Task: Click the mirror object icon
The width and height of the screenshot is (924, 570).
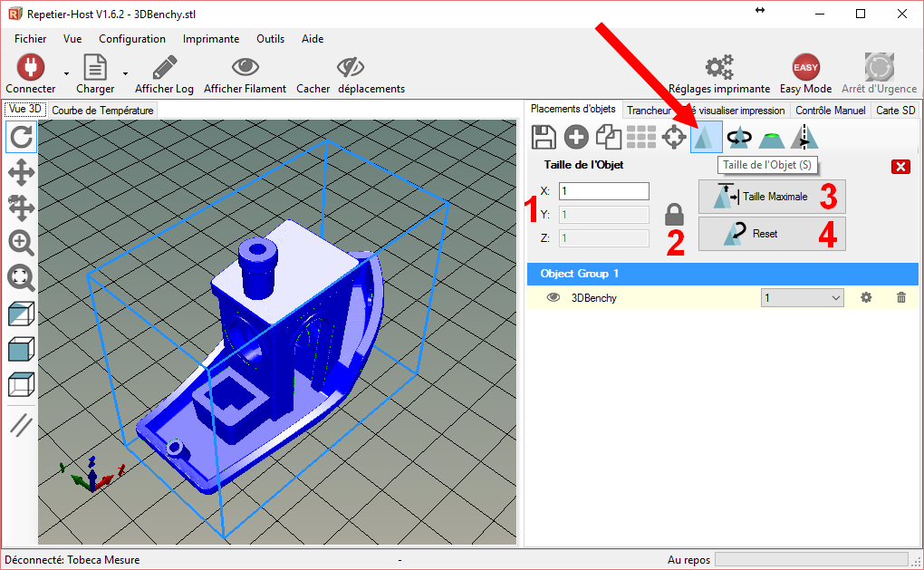Action: 804,137
